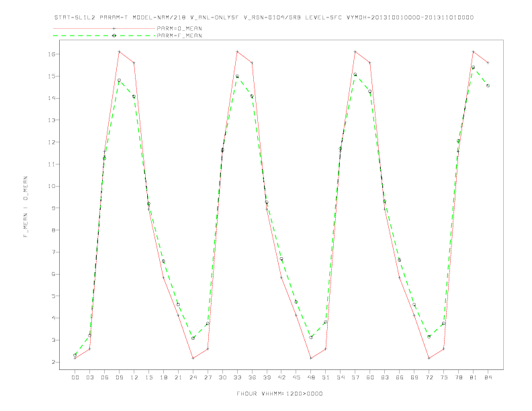Select the PARM=F_MEAN legend label
The height and width of the screenshot is (411, 532).
click(x=179, y=36)
